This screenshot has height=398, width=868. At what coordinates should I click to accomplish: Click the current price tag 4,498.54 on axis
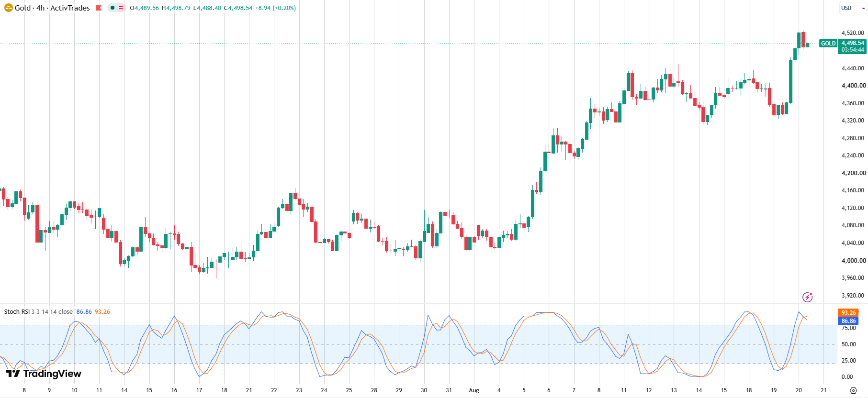pos(852,43)
